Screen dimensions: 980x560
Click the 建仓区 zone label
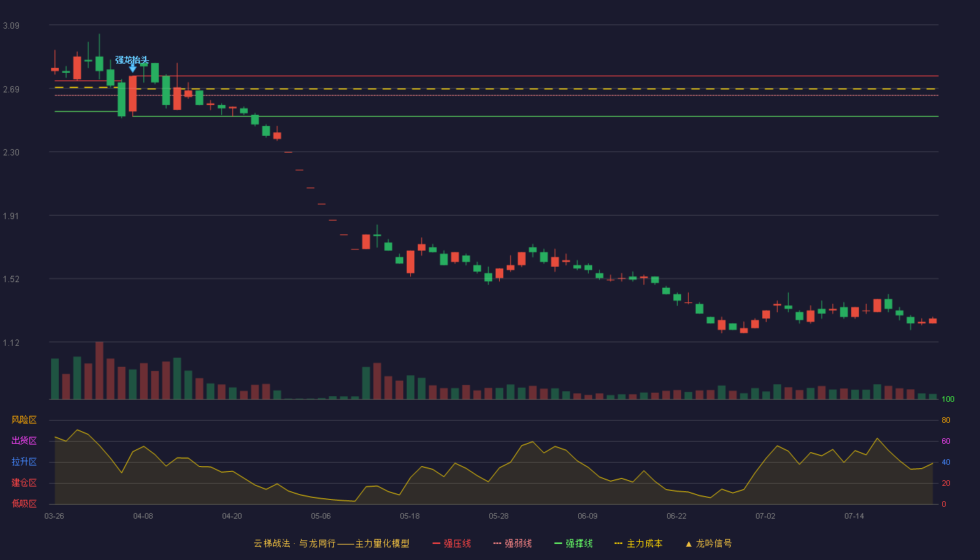(x=24, y=483)
